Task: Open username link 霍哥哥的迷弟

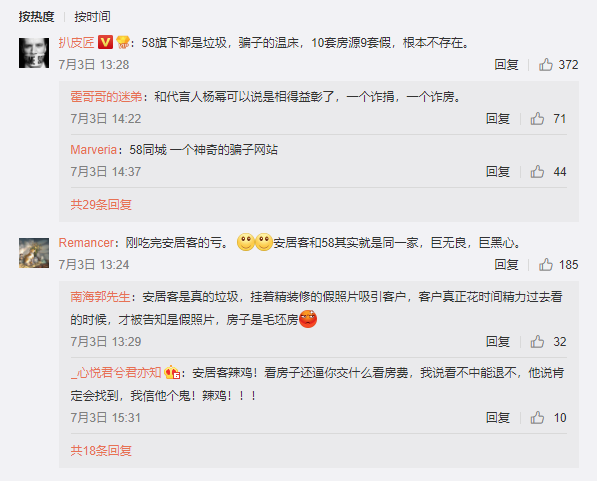Action: [x=107, y=97]
